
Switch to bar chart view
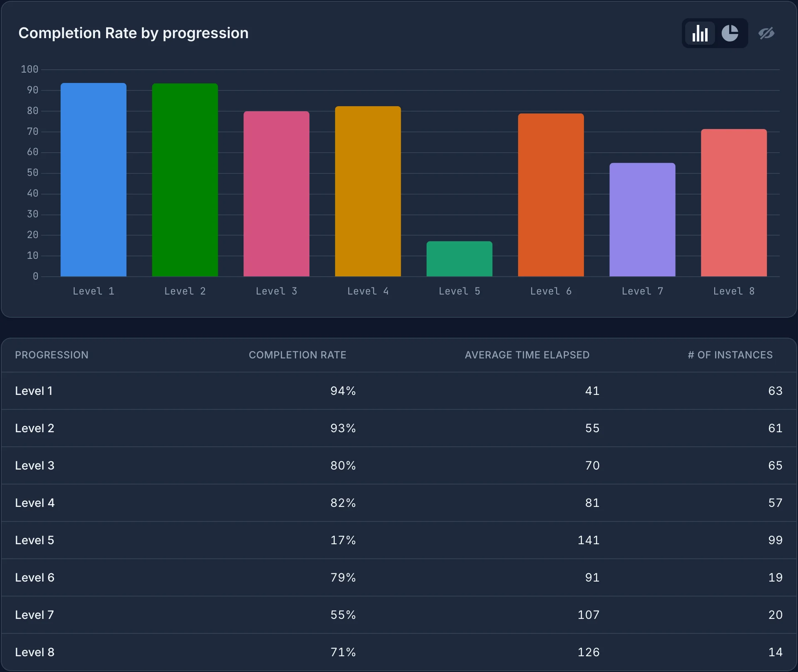point(700,33)
